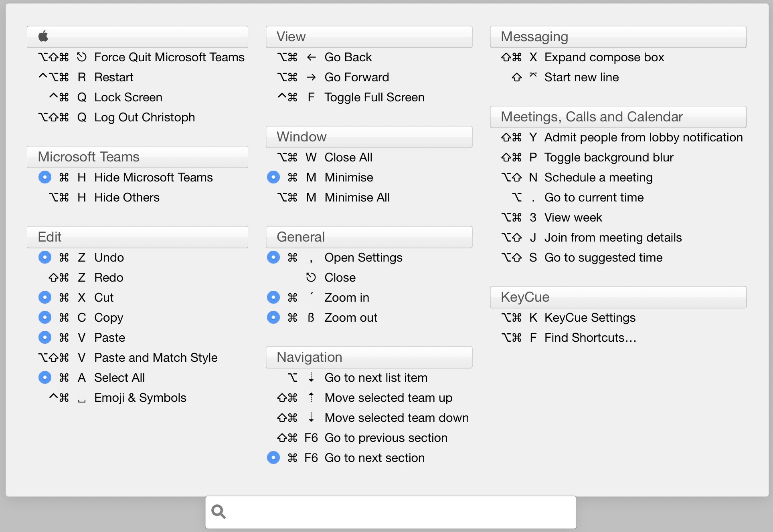Click the down arrow symbol for Move team down

coord(311,417)
